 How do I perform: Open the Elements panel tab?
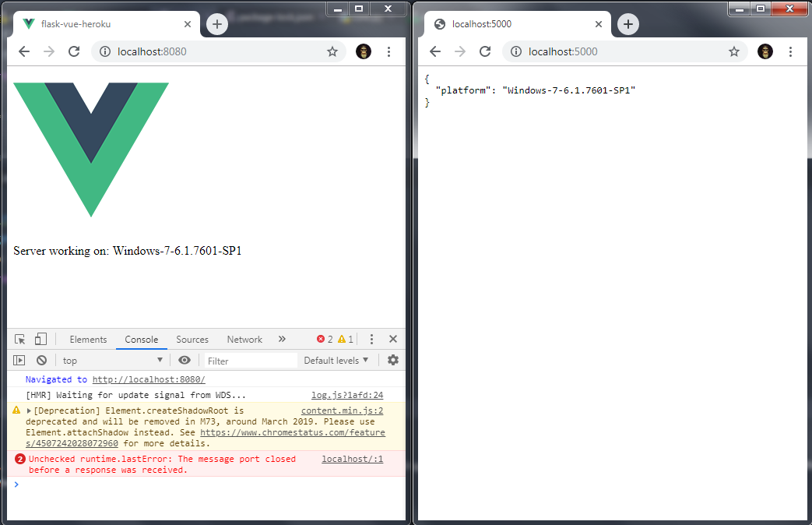click(88, 340)
